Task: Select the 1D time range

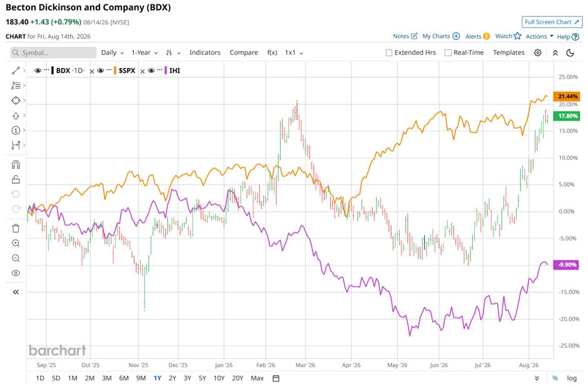Action: tap(40, 378)
